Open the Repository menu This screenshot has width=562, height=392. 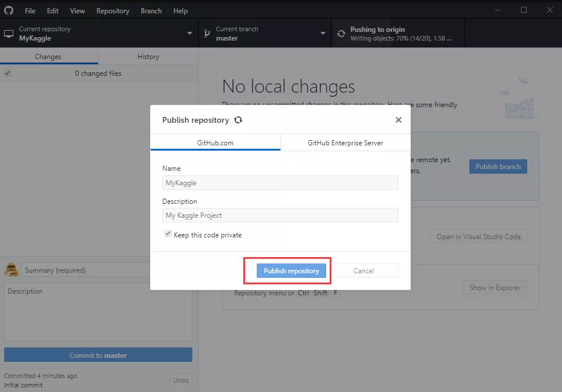(x=112, y=11)
